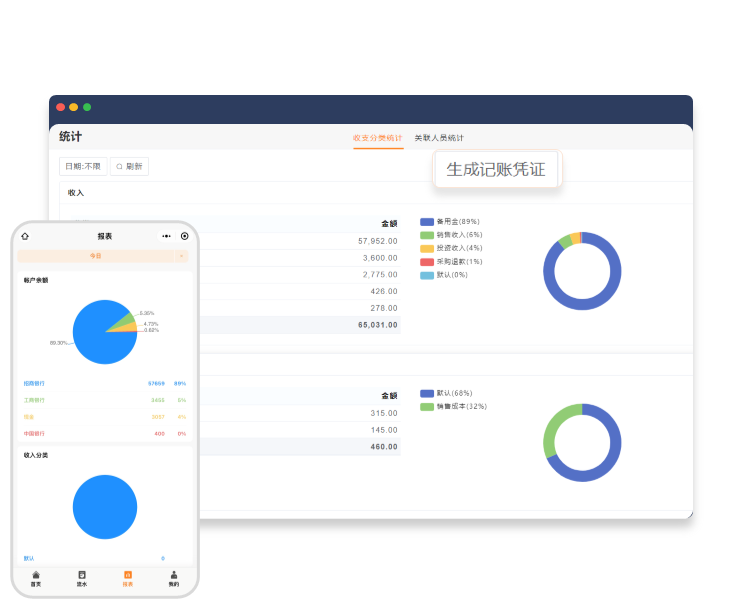Open the 今日 date range picker
756x614 pixels.
click(95, 256)
